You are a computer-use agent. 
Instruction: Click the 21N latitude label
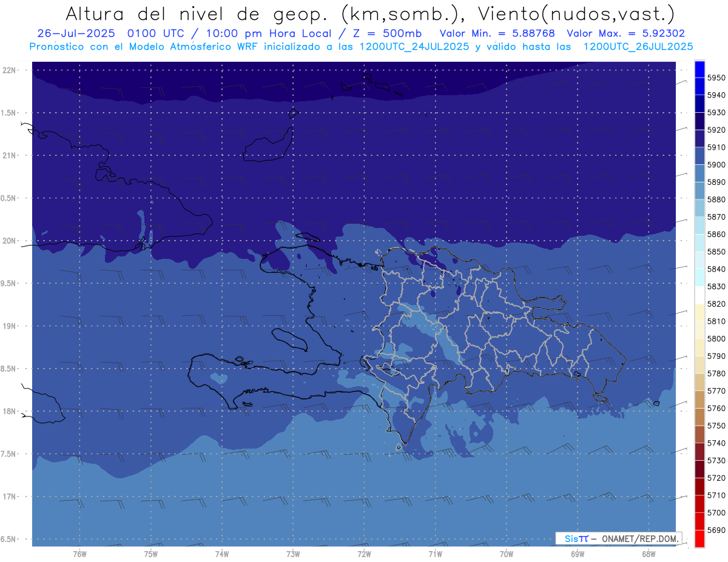click(x=10, y=155)
